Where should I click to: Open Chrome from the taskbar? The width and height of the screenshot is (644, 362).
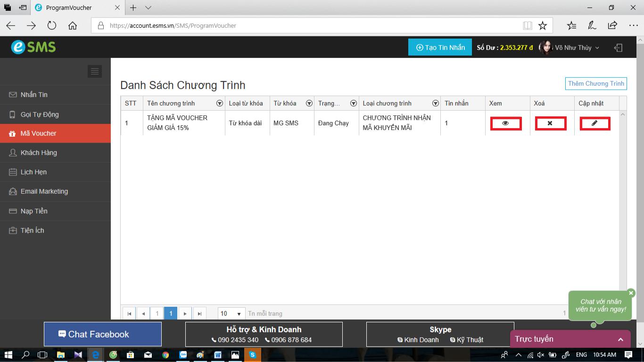pyautogui.click(x=165, y=355)
